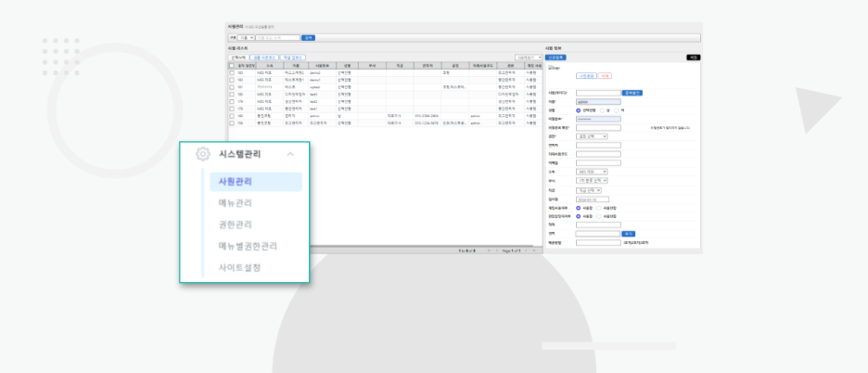Select the 남 gender radio button
The width and height of the screenshot is (868, 373).
tap(602, 110)
